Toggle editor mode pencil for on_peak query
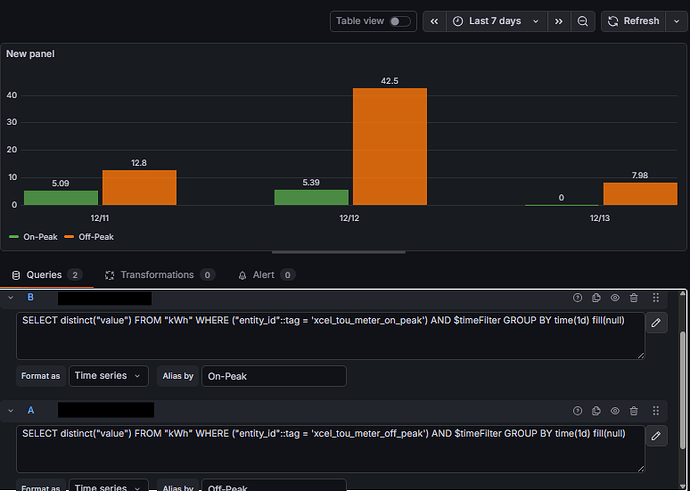 coord(656,322)
